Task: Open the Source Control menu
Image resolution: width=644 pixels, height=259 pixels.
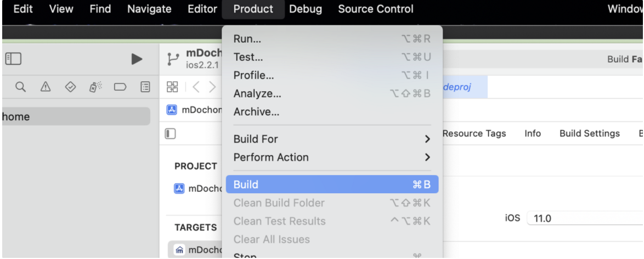Action: (376, 9)
